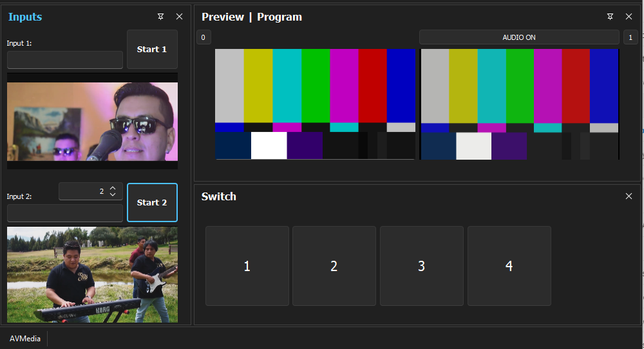The width and height of the screenshot is (644, 349).
Task: Select the Input 2 outdoor band video thumbnail
Action: pyautogui.click(x=92, y=274)
